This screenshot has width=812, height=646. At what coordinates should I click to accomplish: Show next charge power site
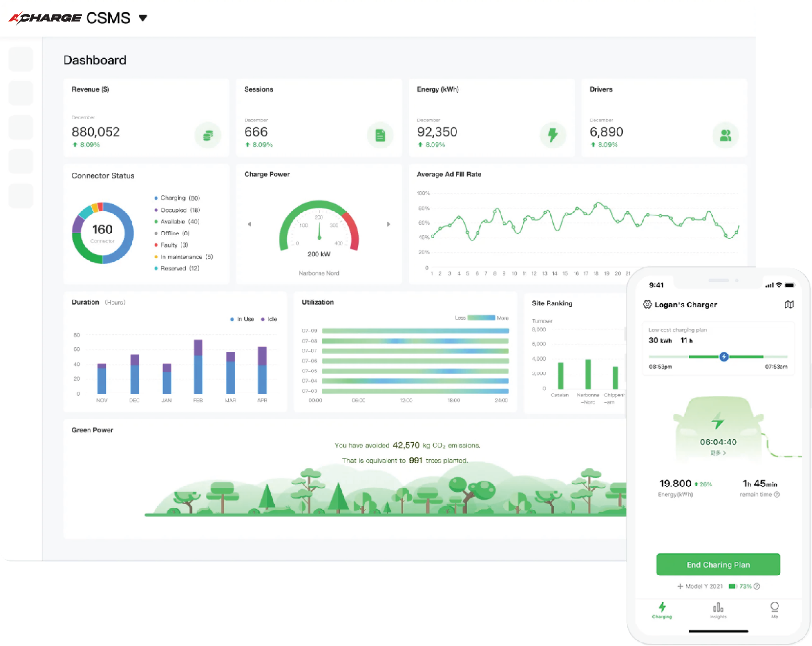pos(388,224)
